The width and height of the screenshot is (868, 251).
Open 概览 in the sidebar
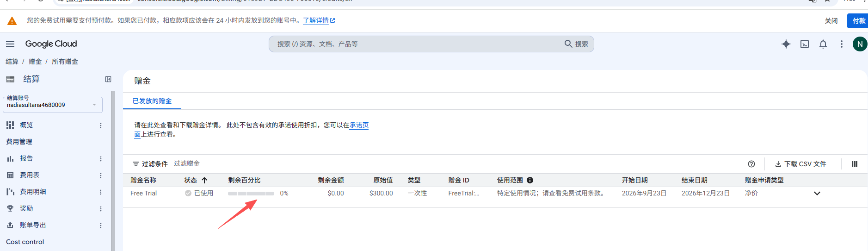(x=26, y=125)
